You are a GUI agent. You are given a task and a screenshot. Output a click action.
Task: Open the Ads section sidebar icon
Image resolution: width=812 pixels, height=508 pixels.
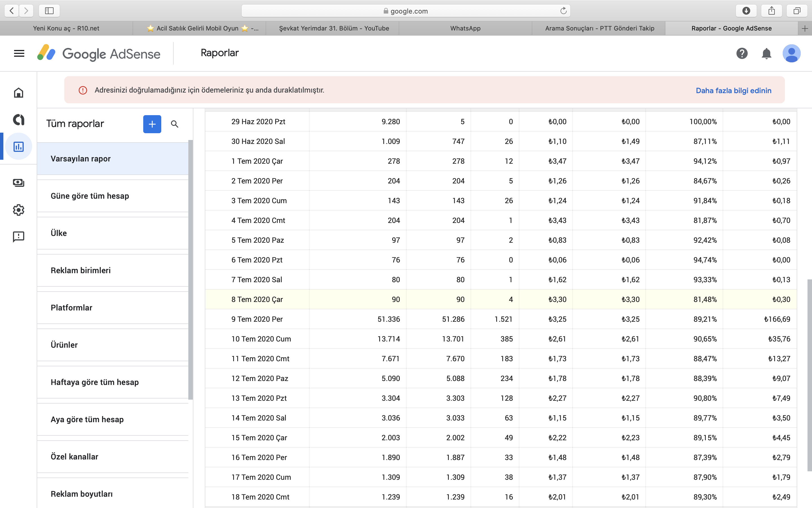[x=18, y=120]
